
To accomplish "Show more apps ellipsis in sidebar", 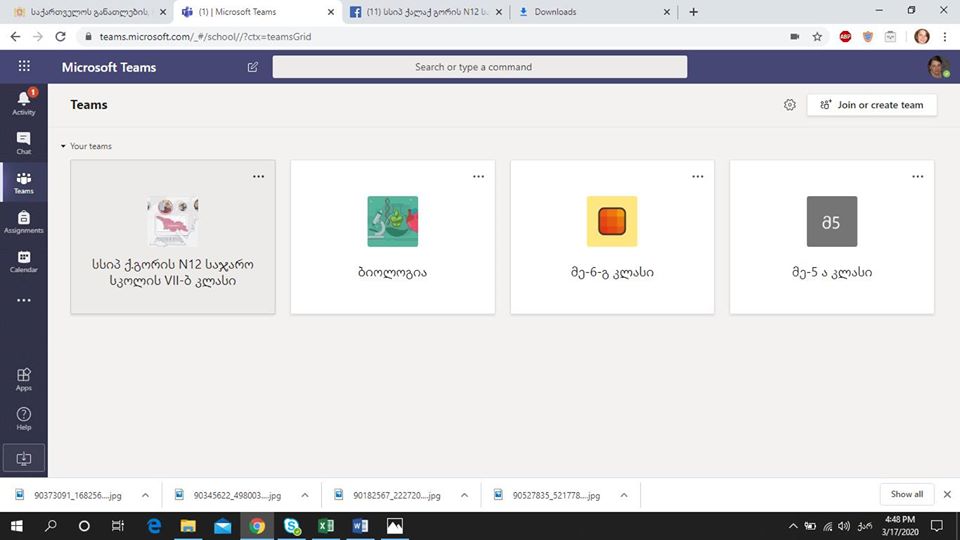I will coord(23,300).
